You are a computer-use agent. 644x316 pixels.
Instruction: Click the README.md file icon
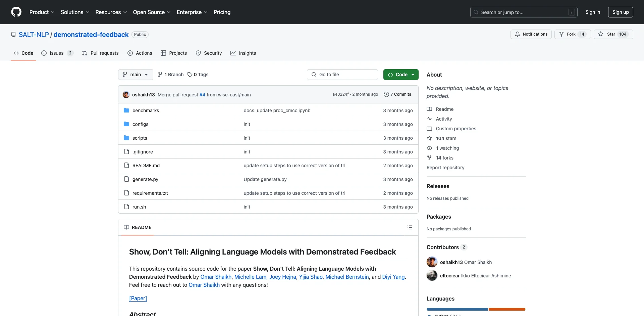click(126, 165)
